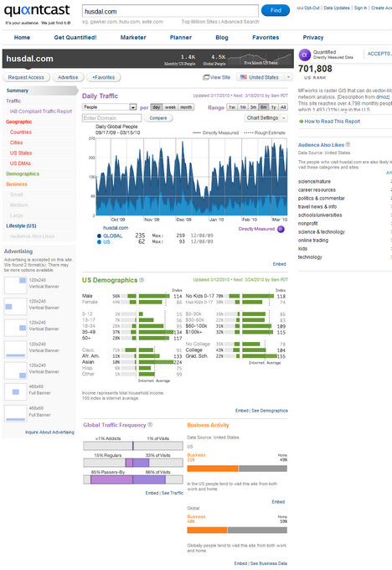Image resolution: width=392 pixels, height=570 pixels.
Task: Open Demographics in the sidebar
Action: coord(23,174)
